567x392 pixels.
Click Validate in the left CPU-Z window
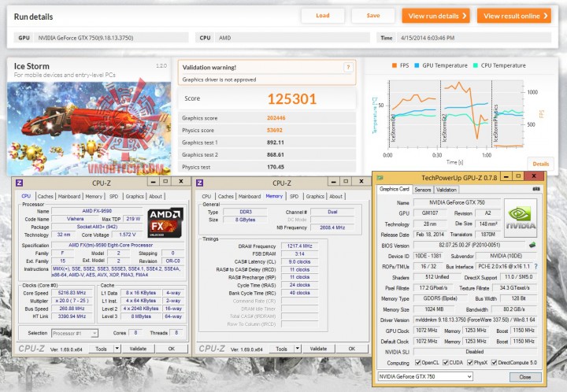tap(138, 349)
